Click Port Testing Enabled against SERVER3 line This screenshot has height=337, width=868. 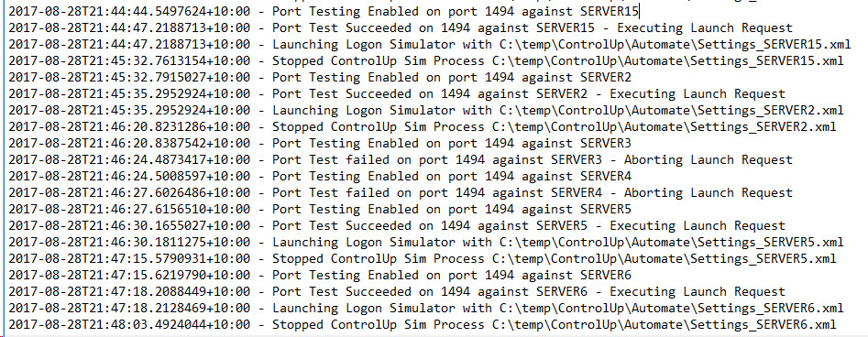tap(319, 144)
